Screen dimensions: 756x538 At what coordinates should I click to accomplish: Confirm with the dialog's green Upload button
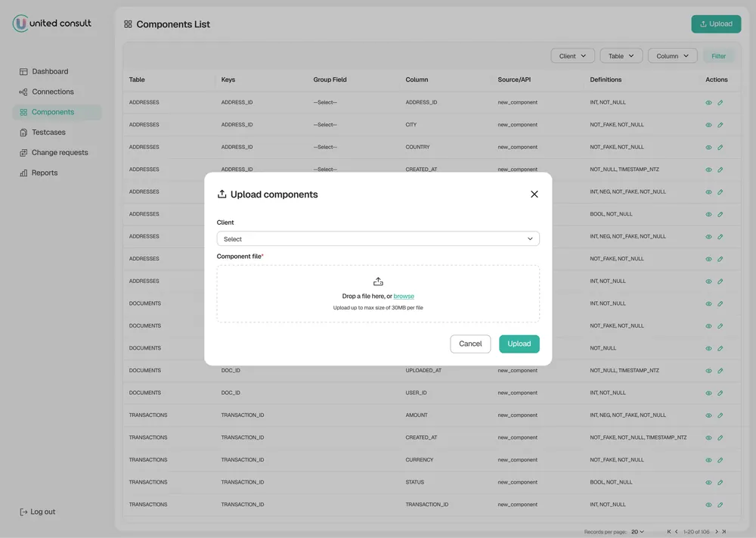[x=519, y=344]
